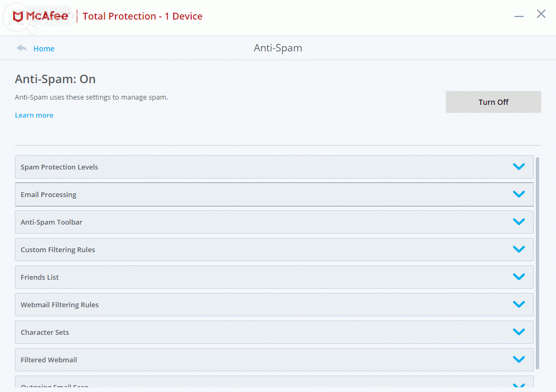Expand the Character Sets chevron
Viewport: 556px width, 392px height.
coord(518,332)
